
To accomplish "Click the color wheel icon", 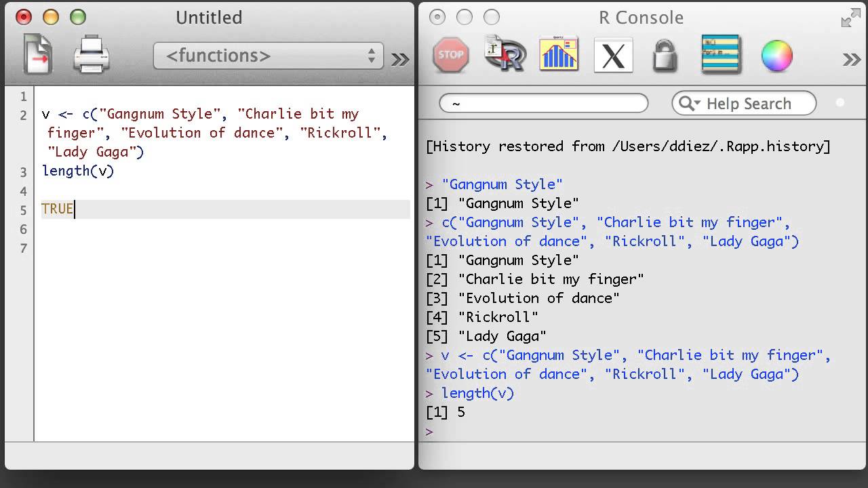I will click(x=776, y=56).
